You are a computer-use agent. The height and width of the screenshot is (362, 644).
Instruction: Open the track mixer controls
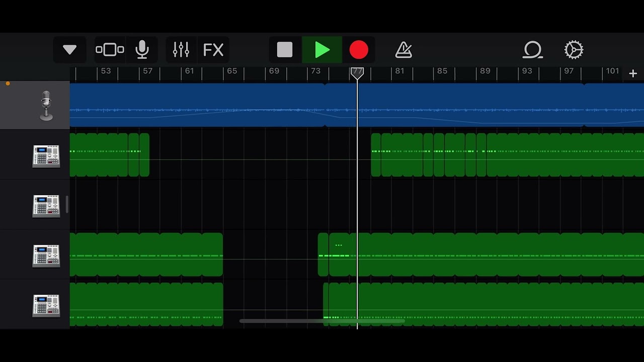point(181,50)
